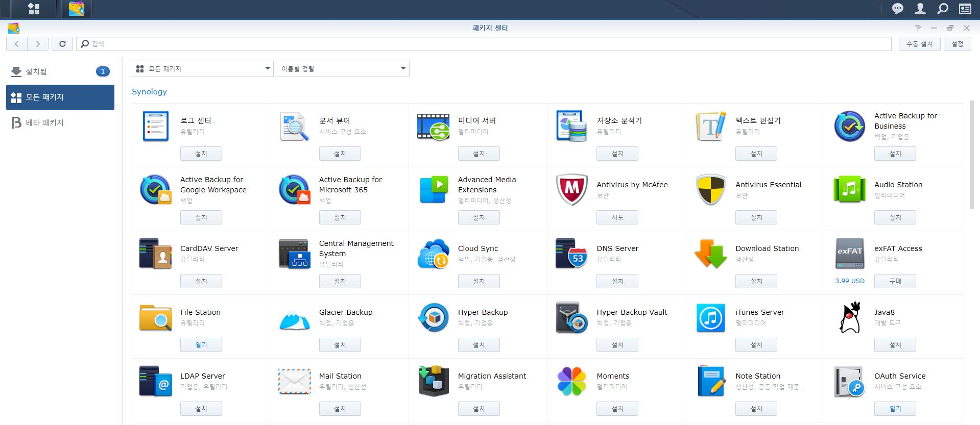Click 열기 button for OAuth Service
This screenshot has width=980, height=425.
tap(895, 409)
